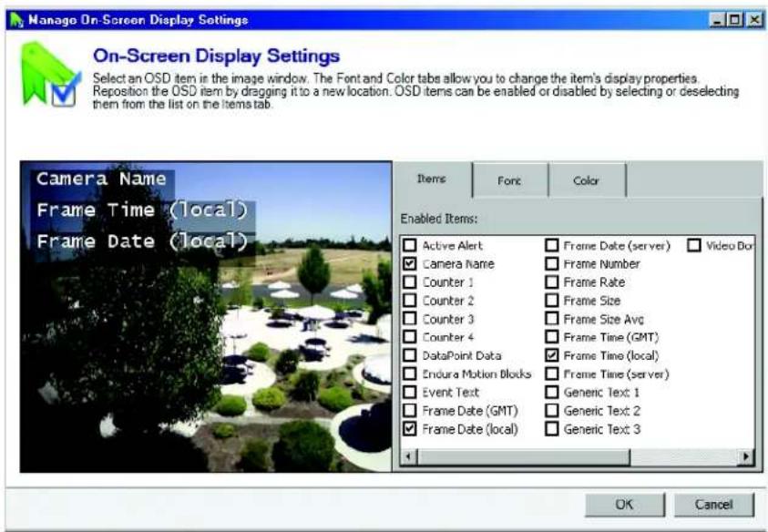Tick the Frame Size Avg checkbox
This screenshot has height=532, width=768.
[551, 319]
